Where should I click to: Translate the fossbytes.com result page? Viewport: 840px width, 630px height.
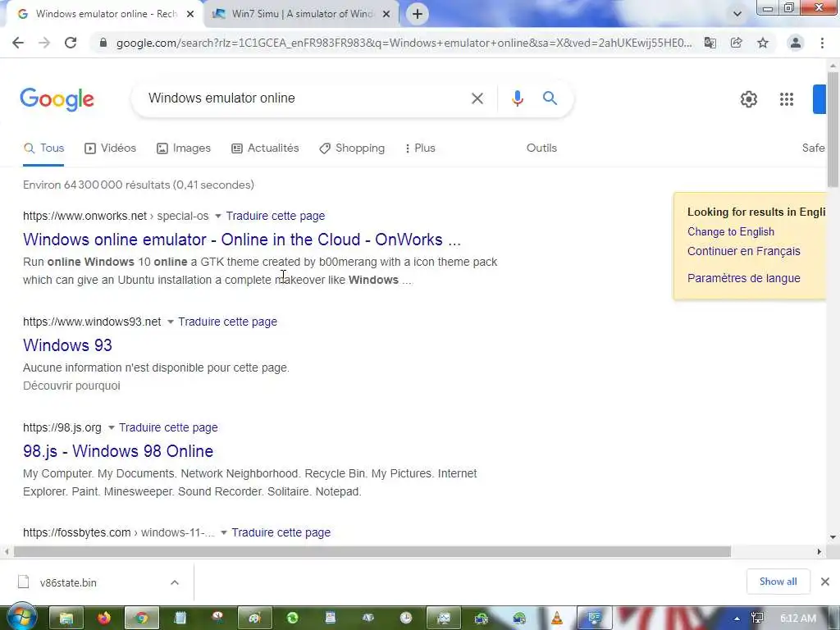(x=281, y=532)
